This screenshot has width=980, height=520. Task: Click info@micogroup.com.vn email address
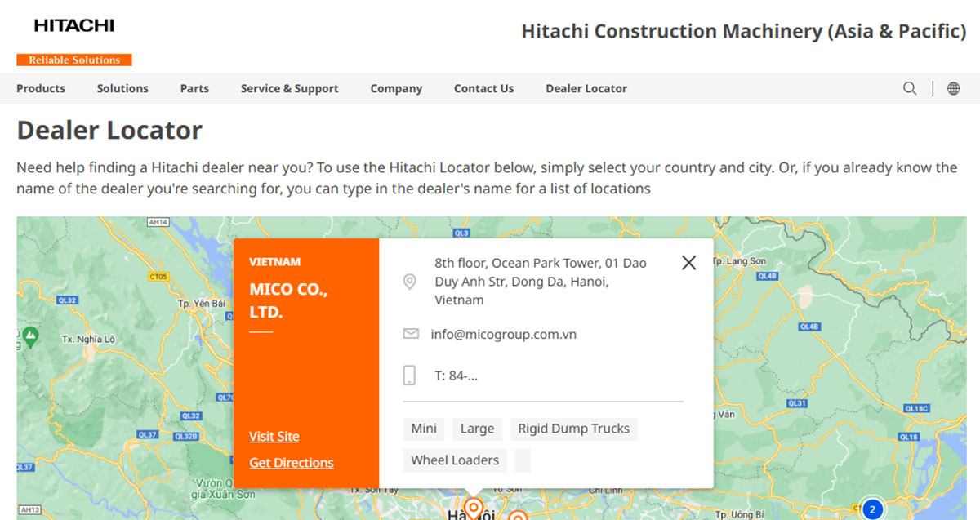(x=504, y=334)
